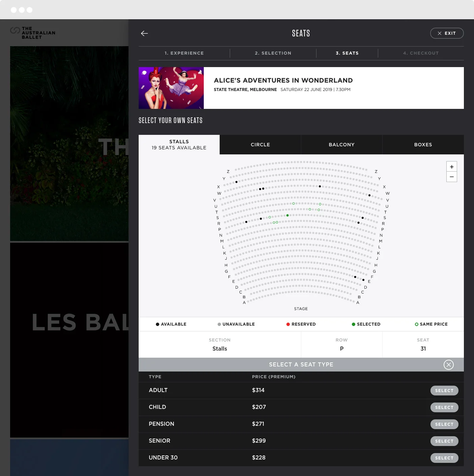
Task: Open the Australian Ballet logo
Action: tap(33, 33)
